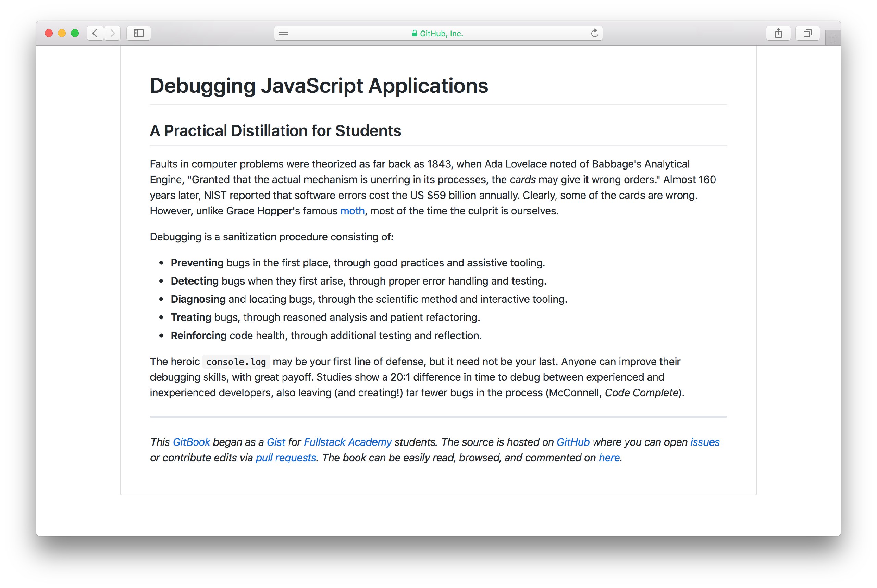Viewport: 877px width, 588px height.
Task: Click the green lock security icon
Action: 415,33
